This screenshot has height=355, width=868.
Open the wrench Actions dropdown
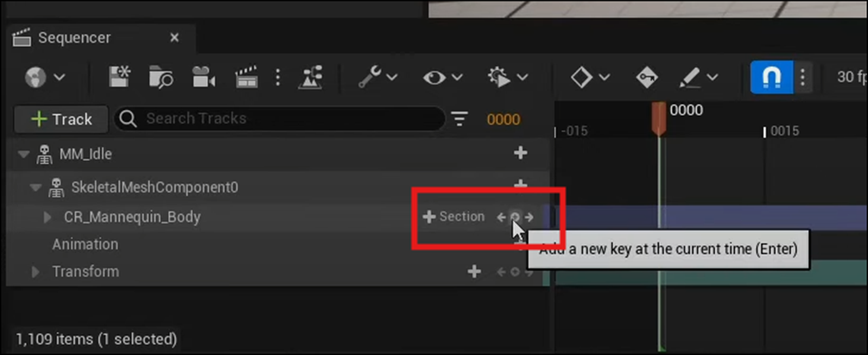378,77
